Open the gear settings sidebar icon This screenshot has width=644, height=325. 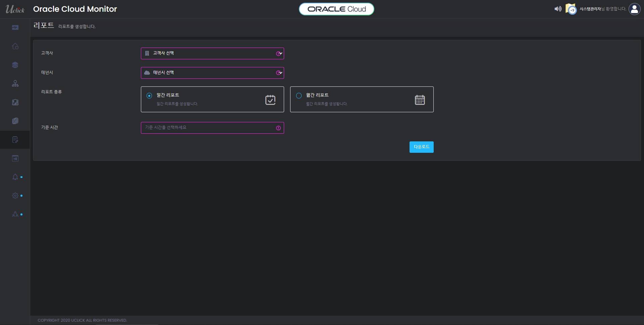click(x=15, y=196)
